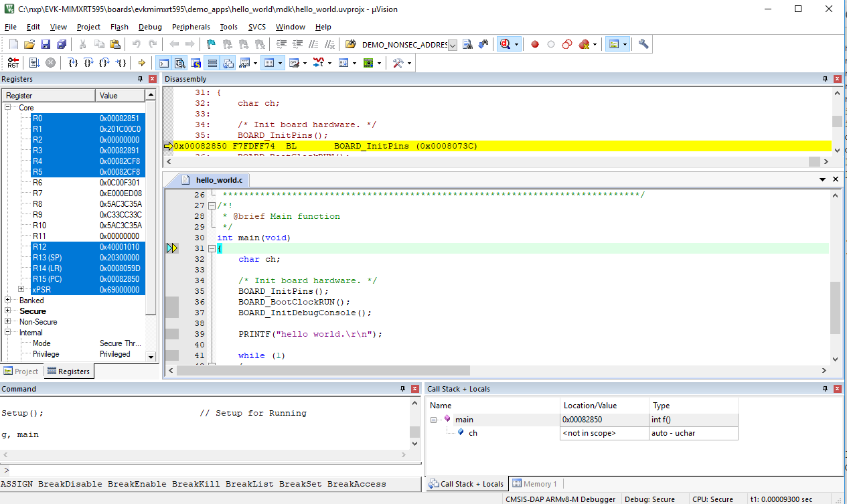
Task: Click the Save file floppy icon
Action: 46,45
